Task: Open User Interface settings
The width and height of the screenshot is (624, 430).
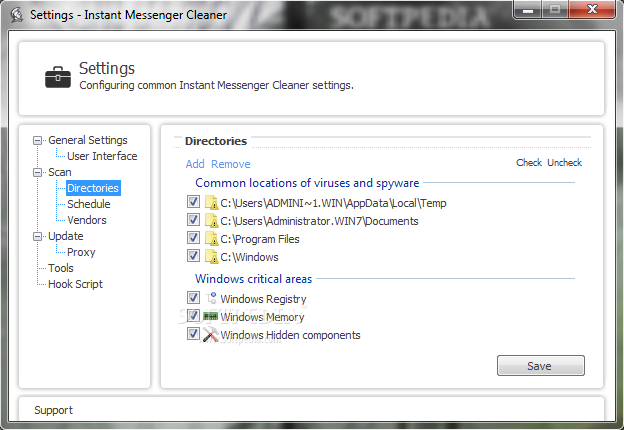Action: (x=102, y=156)
